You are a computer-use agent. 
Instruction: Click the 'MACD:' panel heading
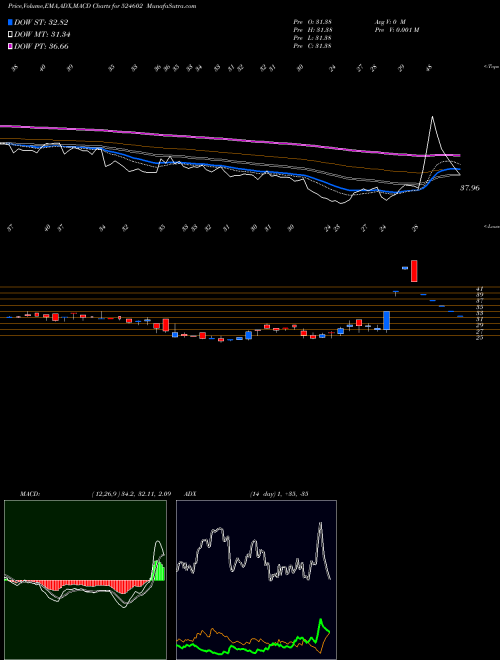tap(29, 494)
